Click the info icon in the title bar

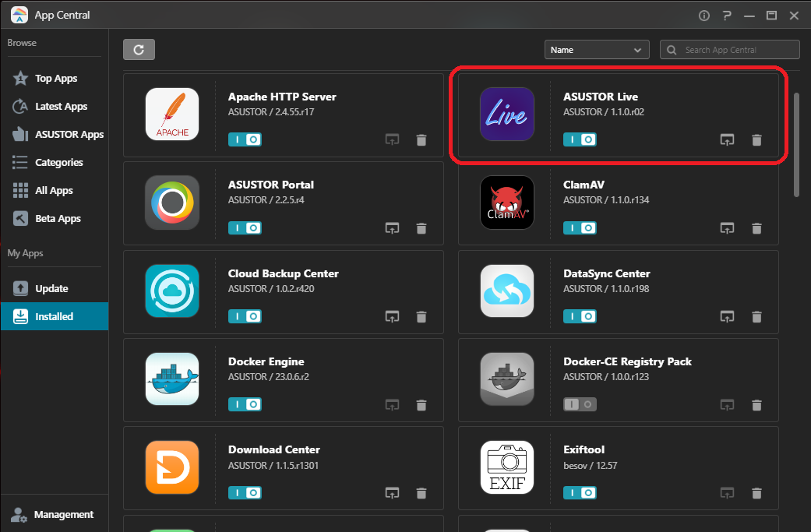[x=704, y=16]
